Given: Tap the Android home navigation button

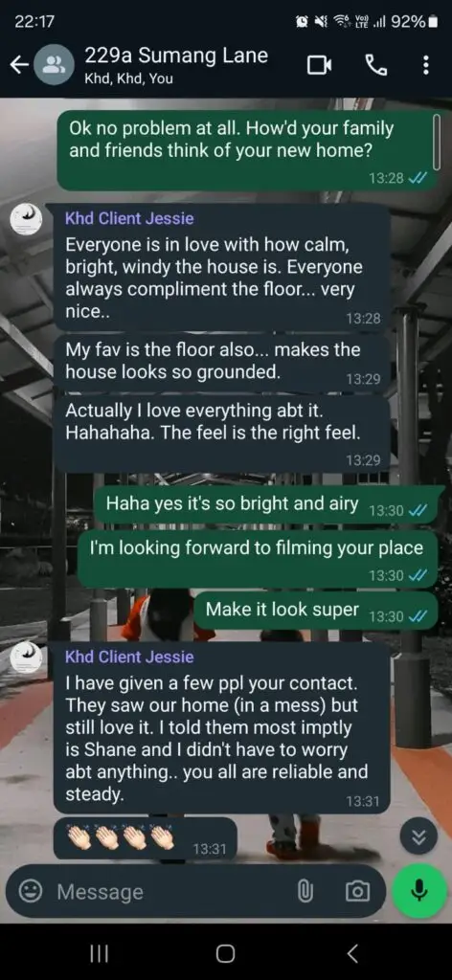Looking at the screenshot, I should click(226, 953).
